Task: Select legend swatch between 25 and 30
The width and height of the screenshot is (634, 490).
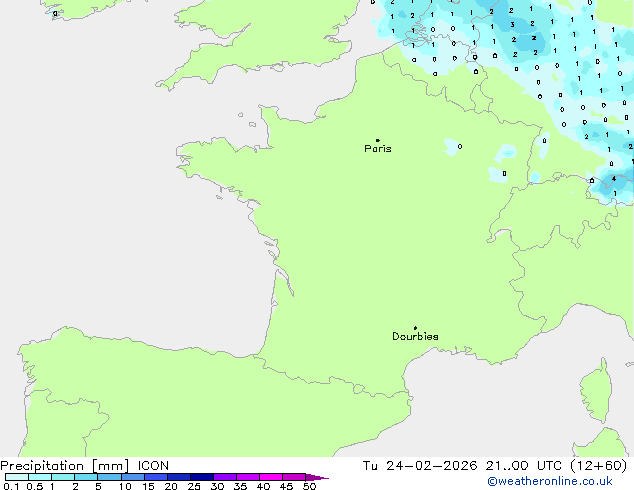Action: pyautogui.click(x=202, y=477)
